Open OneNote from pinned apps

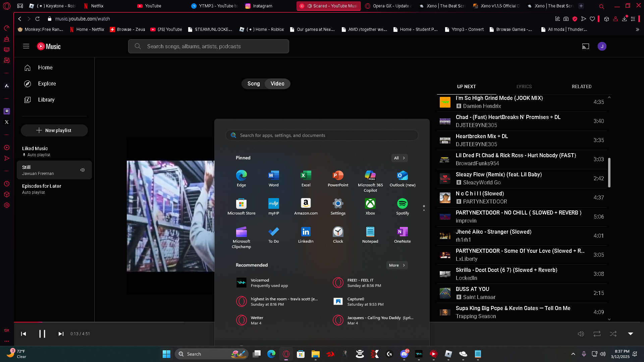pyautogui.click(x=402, y=235)
